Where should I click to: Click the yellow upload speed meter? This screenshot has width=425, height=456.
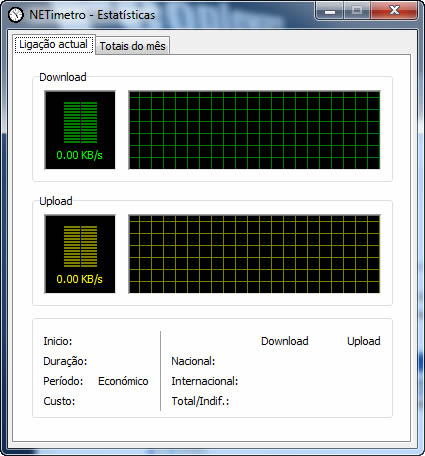point(80,254)
